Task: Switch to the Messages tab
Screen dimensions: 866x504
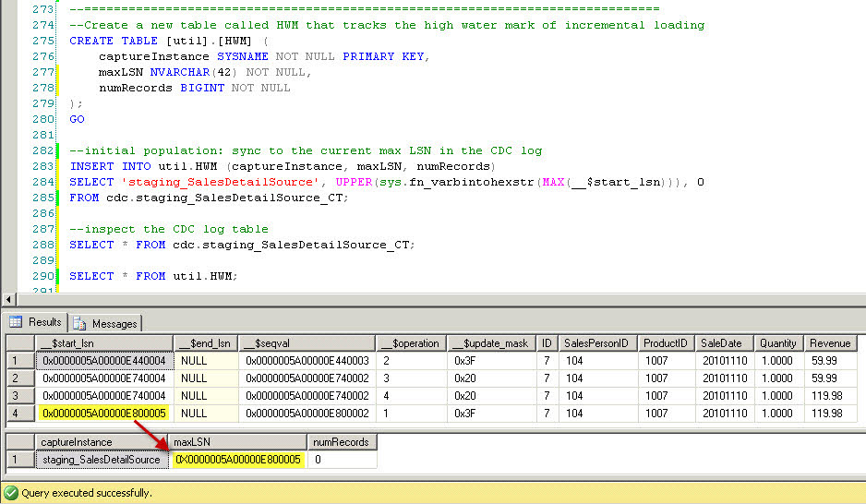Action: pyautogui.click(x=106, y=323)
